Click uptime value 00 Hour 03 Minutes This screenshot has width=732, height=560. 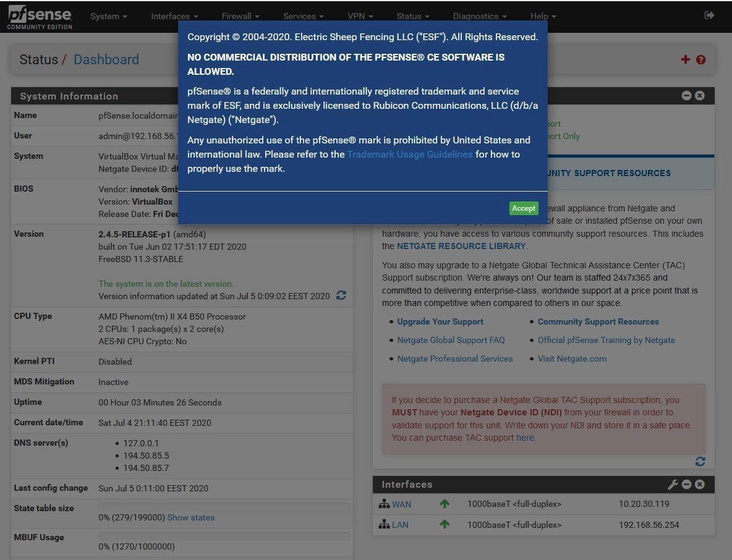click(x=160, y=402)
